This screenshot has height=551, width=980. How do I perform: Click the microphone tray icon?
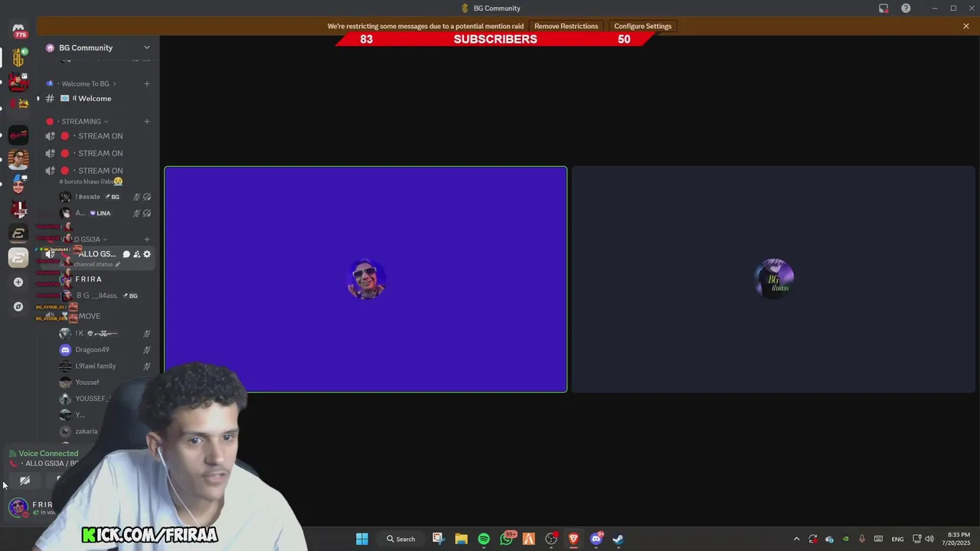click(x=862, y=539)
